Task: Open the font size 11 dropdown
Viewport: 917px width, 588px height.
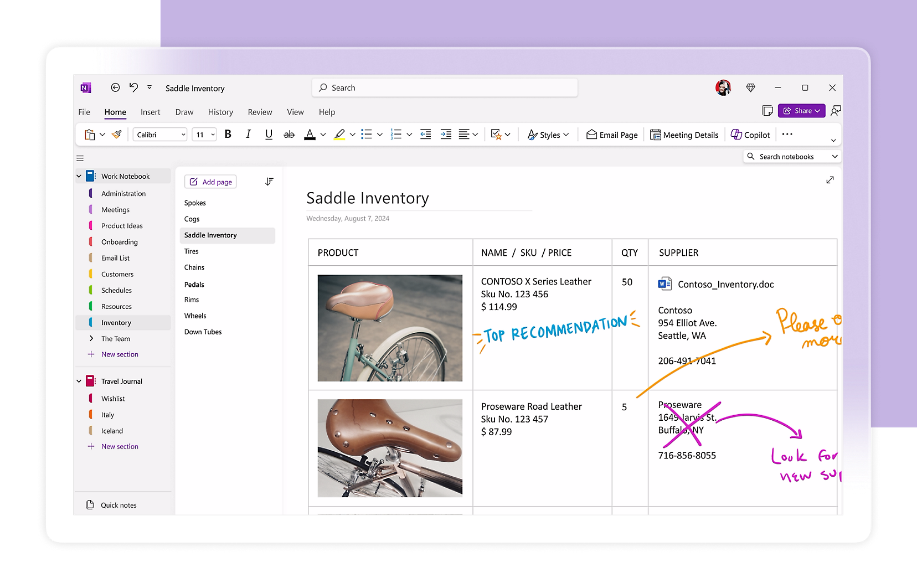Action: click(204, 135)
